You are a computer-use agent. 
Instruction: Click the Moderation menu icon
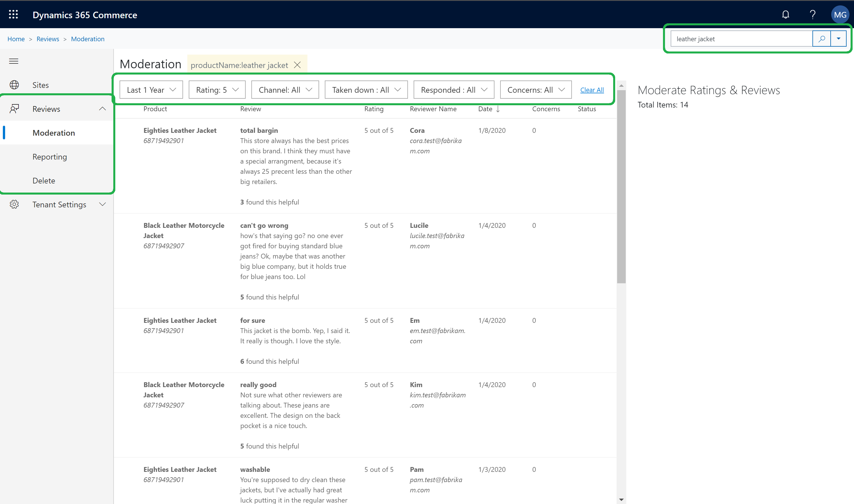[54, 132]
